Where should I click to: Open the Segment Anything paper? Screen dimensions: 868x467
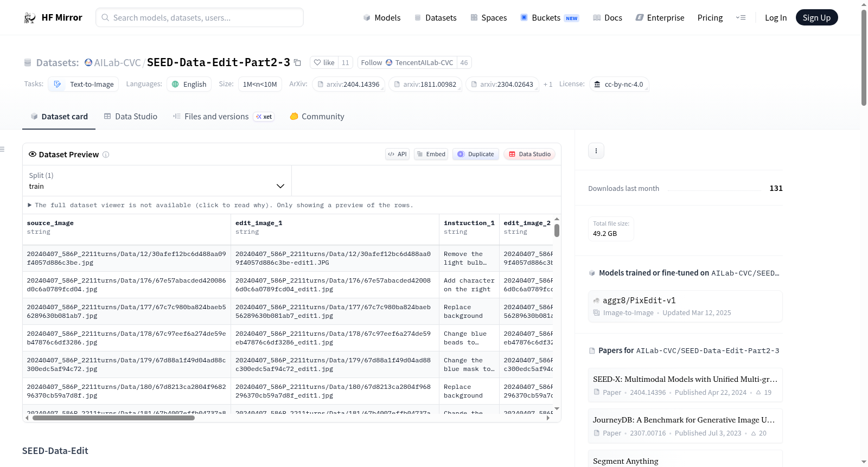pyautogui.click(x=685, y=459)
